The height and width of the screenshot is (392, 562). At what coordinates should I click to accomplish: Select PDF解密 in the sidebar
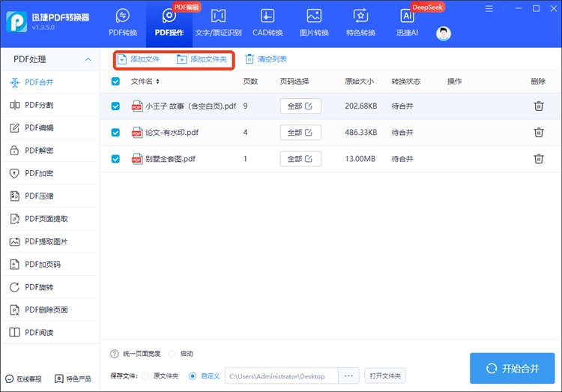click(x=49, y=151)
